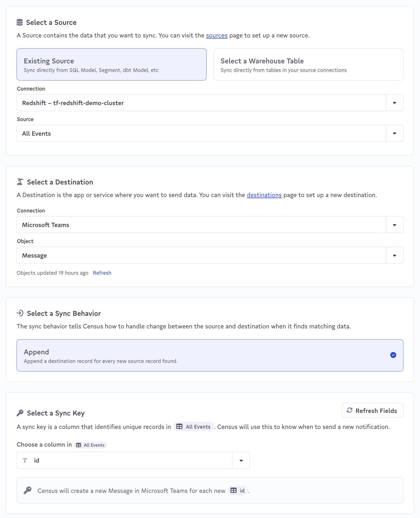The image size is (420, 518).
Task: Click the All Events chip beside Choose a column
Action: pyautogui.click(x=90, y=445)
